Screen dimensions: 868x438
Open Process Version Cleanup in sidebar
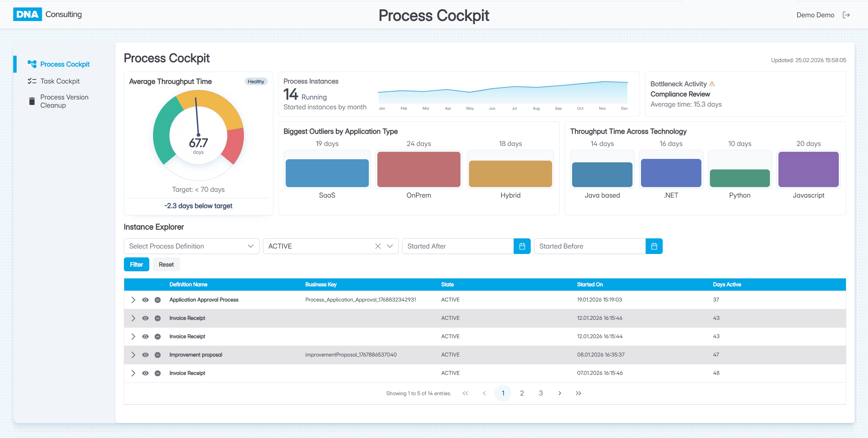pyautogui.click(x=64, y=101)
